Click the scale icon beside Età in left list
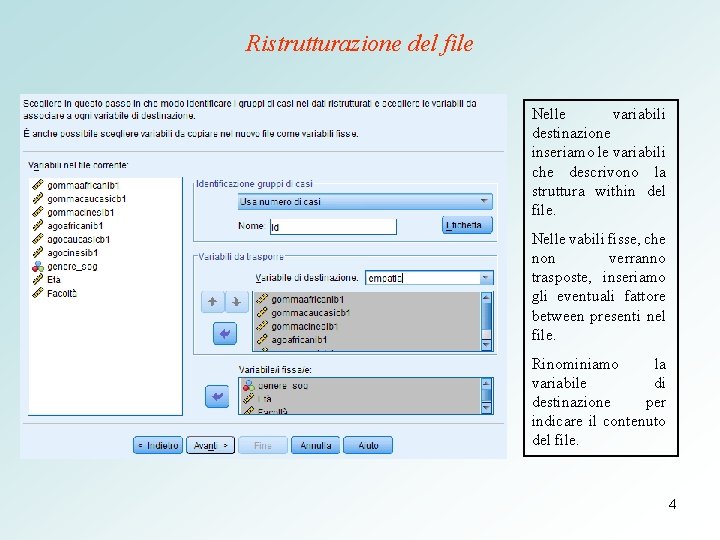 38,280
